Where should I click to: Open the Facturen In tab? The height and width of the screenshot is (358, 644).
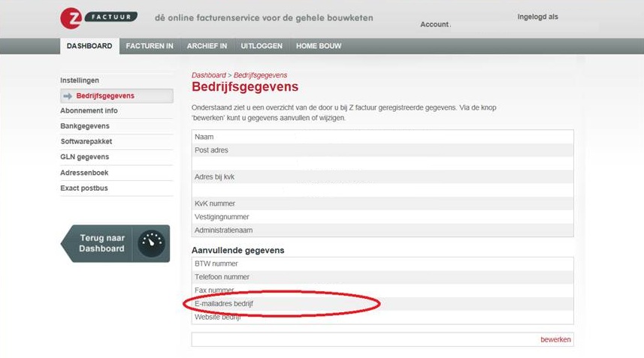(x=150, y=46)
